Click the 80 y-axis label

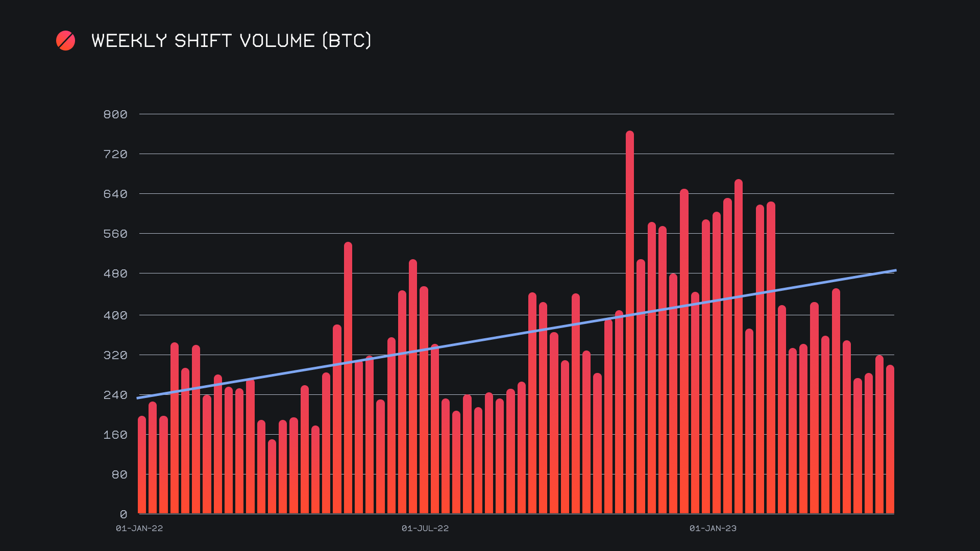tap(119, 474)
